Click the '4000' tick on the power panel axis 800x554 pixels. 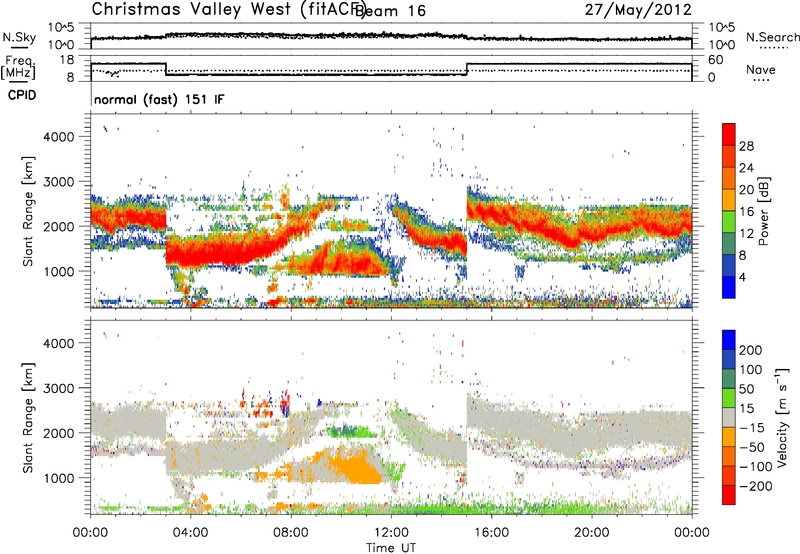tap(59, 137)
